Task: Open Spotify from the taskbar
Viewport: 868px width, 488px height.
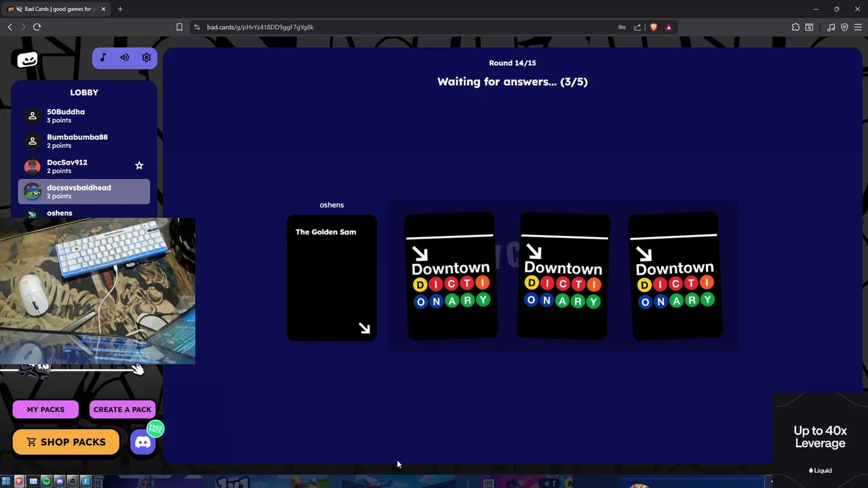Action: 46,481
